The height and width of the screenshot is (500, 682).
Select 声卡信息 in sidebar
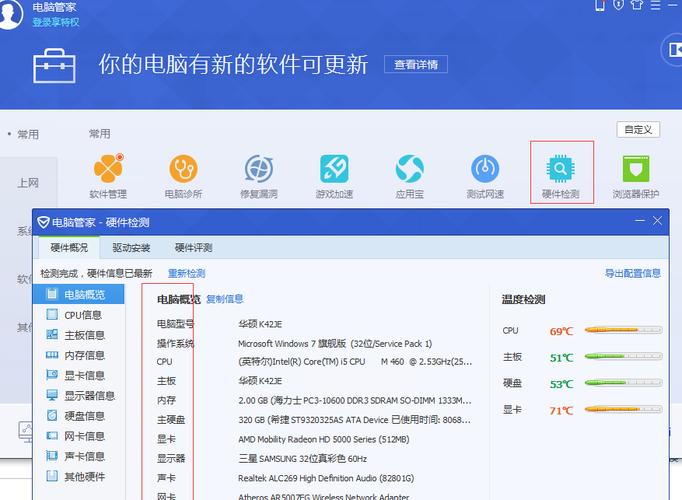coord(79,456)
